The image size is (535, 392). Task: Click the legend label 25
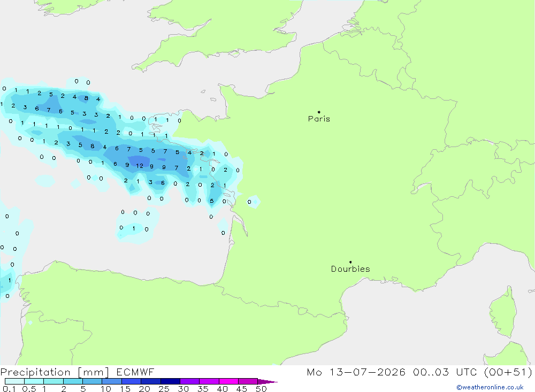164,389
